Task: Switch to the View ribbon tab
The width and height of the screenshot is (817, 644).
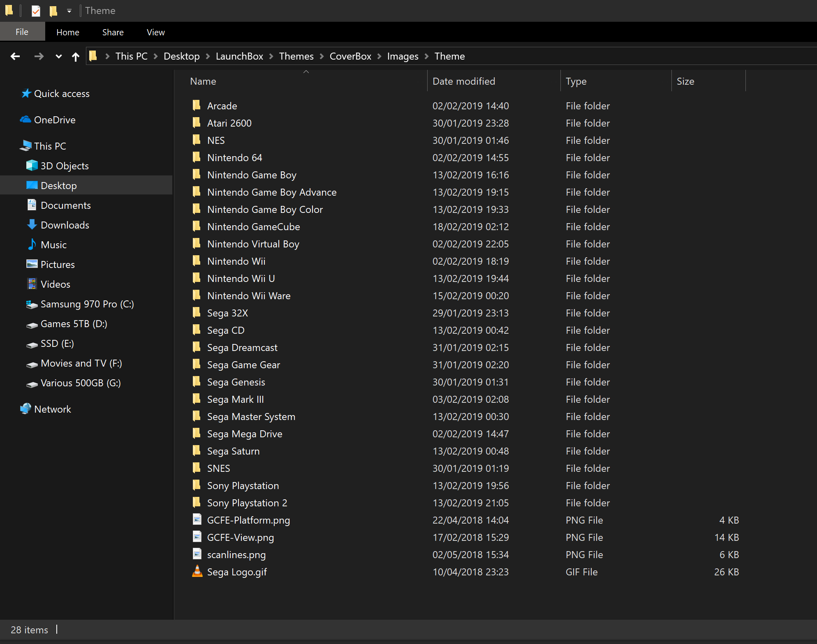Action: tap(156, 32)
